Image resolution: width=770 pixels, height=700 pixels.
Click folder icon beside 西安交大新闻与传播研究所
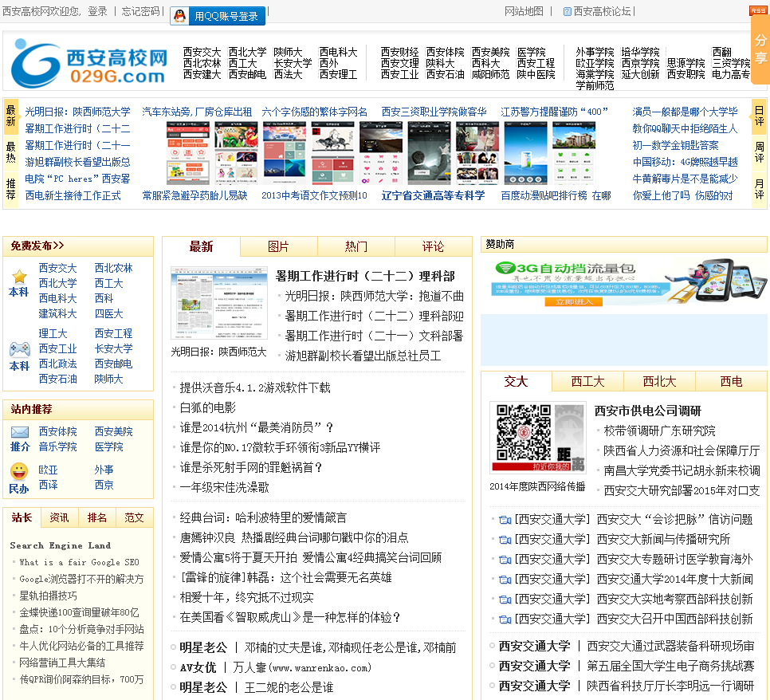coord(505,540)
